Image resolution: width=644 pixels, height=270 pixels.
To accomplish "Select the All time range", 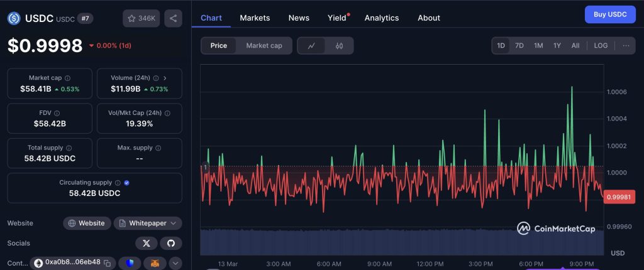I will 575,46.
